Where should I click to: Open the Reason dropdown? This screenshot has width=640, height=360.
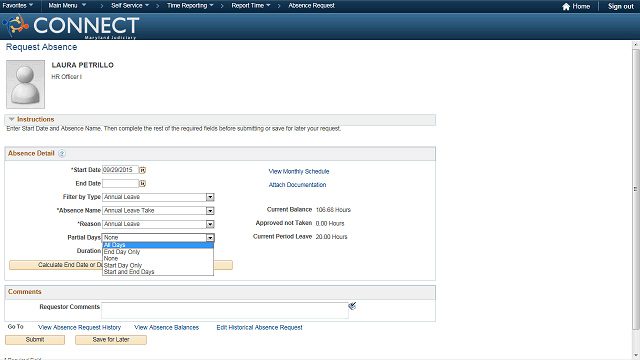pyautogui.click(x=210, y=224)
